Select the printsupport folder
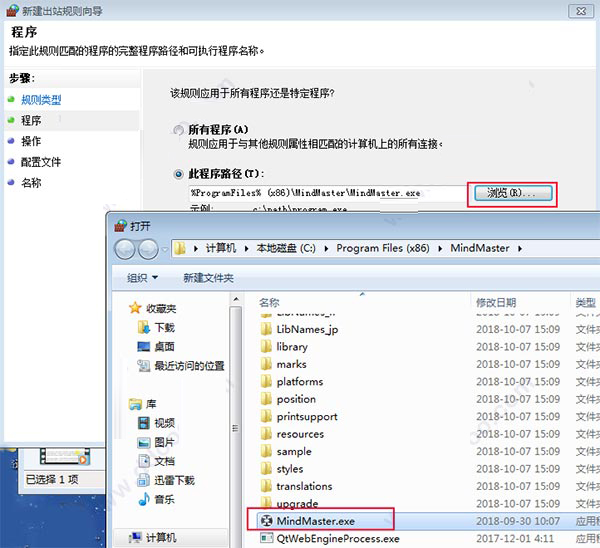The image size is (600, 548). 307,417
